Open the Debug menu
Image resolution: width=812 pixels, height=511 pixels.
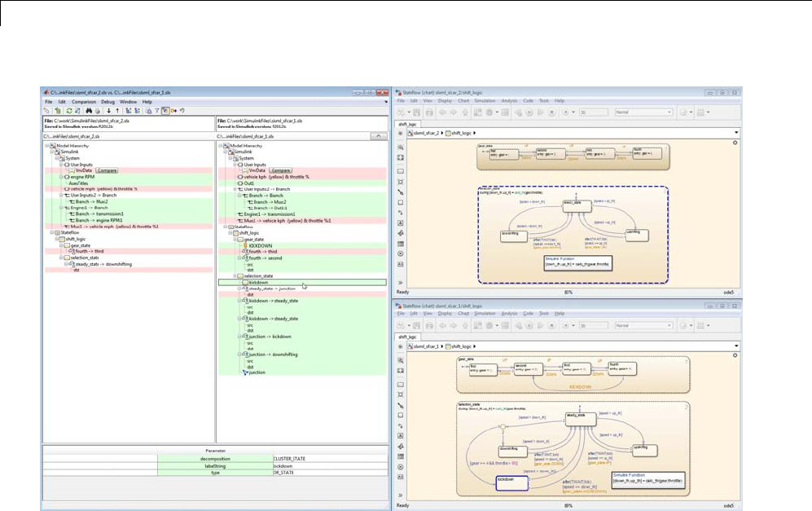(x=107, y=101)
